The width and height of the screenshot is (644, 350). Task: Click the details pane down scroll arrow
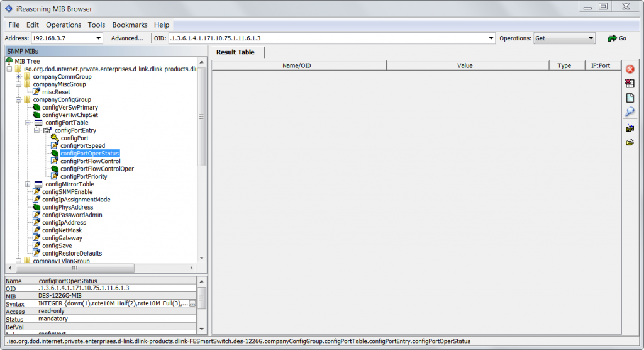(202, 329)
